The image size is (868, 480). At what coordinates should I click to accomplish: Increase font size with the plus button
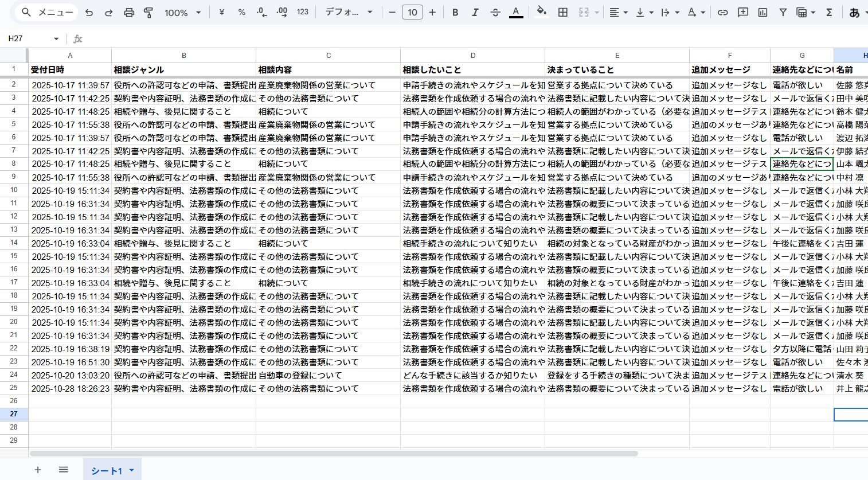432,12
